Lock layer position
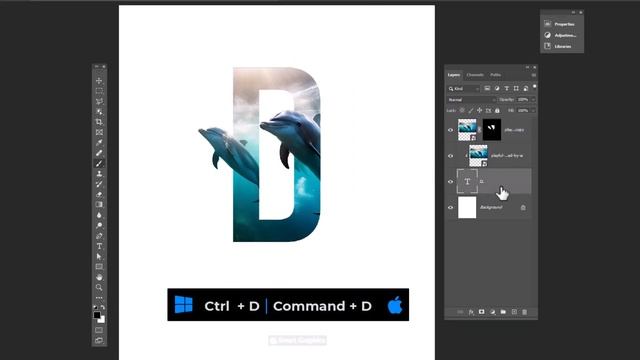The width and height of the screenshot is (640, 360). (480, 110)
